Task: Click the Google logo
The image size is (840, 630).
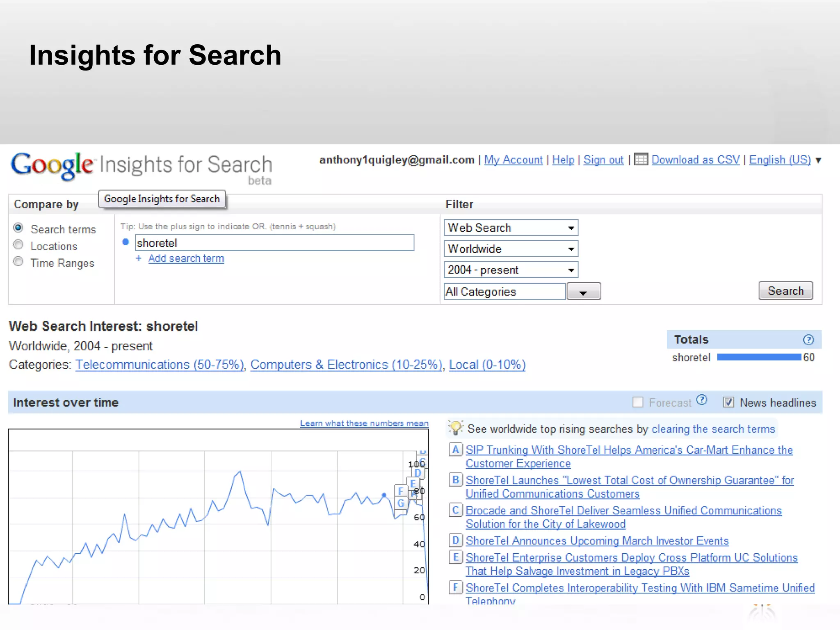Action: (x=52, y=166)
